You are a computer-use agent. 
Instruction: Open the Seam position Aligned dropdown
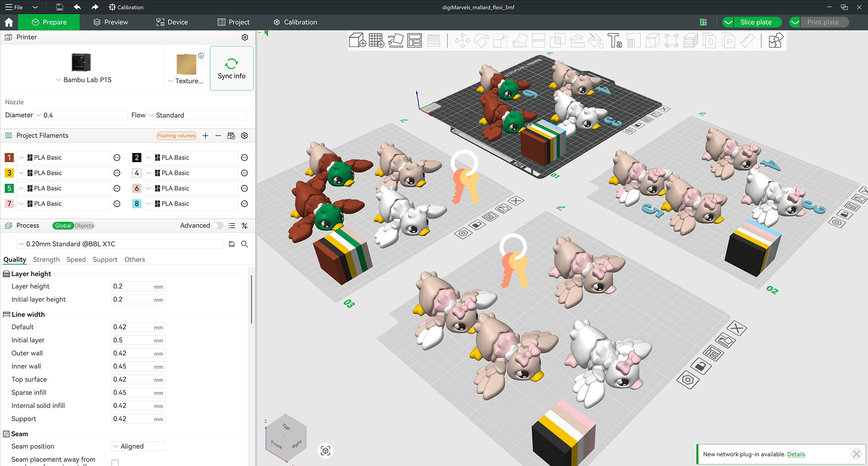tap(138, 446)
